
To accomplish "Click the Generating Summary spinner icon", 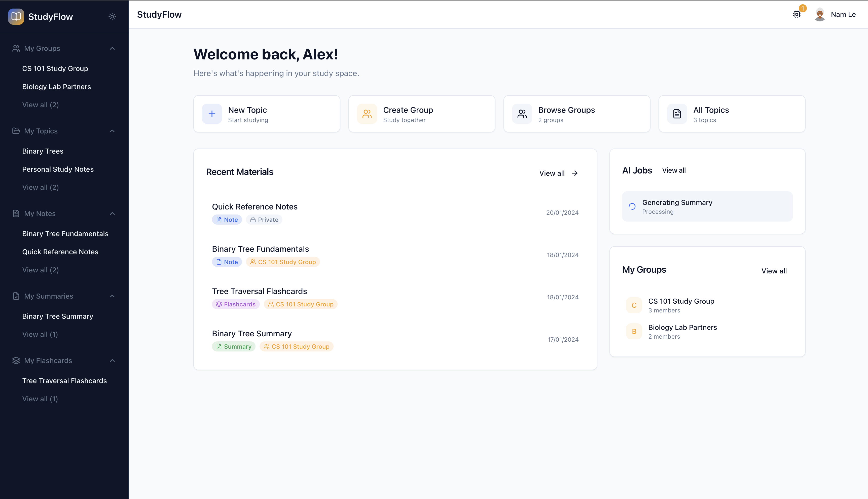I will [632, 206].
